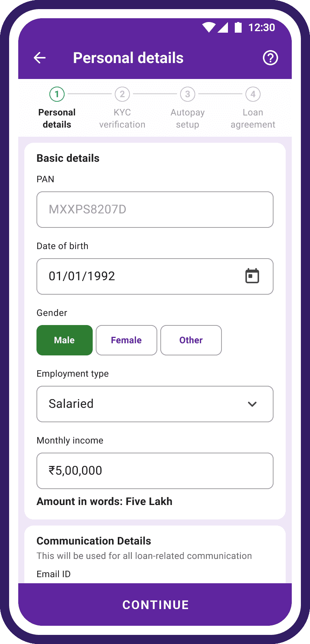Tap step 3 circle for Autopay
The height and width of the screenshot is (644, 310).
(188, 94)
